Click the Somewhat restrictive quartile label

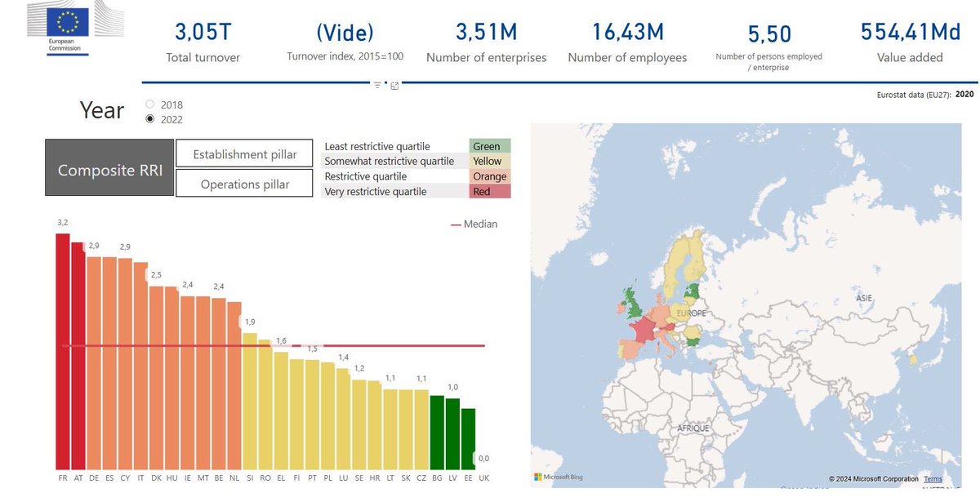pos(389,161)
